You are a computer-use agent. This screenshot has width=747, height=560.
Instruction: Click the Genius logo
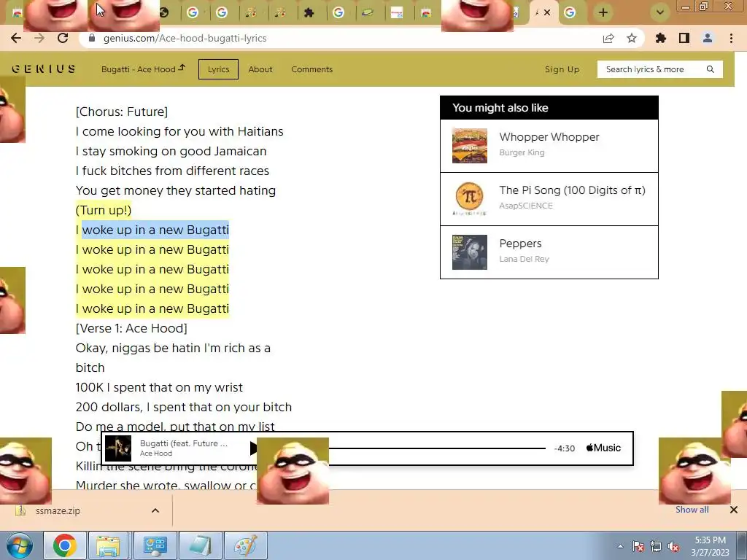(x=43, y=69)
